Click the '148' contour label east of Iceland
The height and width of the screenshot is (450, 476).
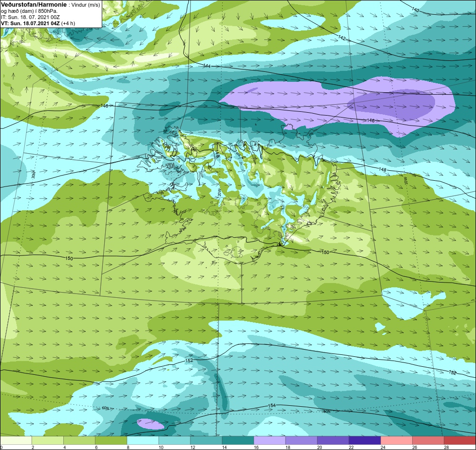(383, 169)
